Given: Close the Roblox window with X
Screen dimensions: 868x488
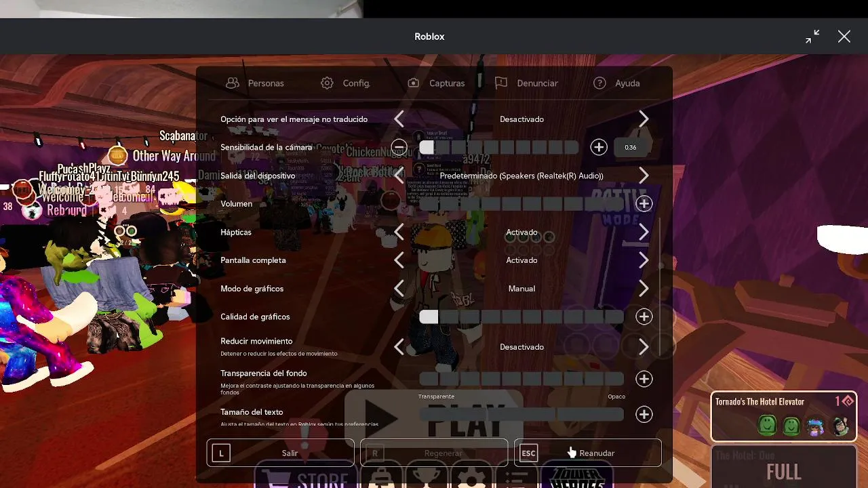Looking at the screenshot, I should (844, 37).
